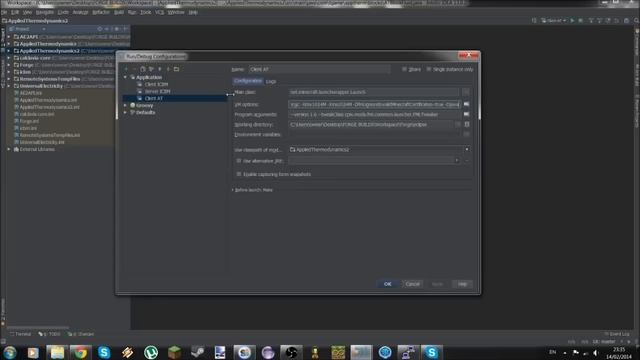Debug button in IDE main toolbar
The image size is (640, 360).
click(580, 20)
